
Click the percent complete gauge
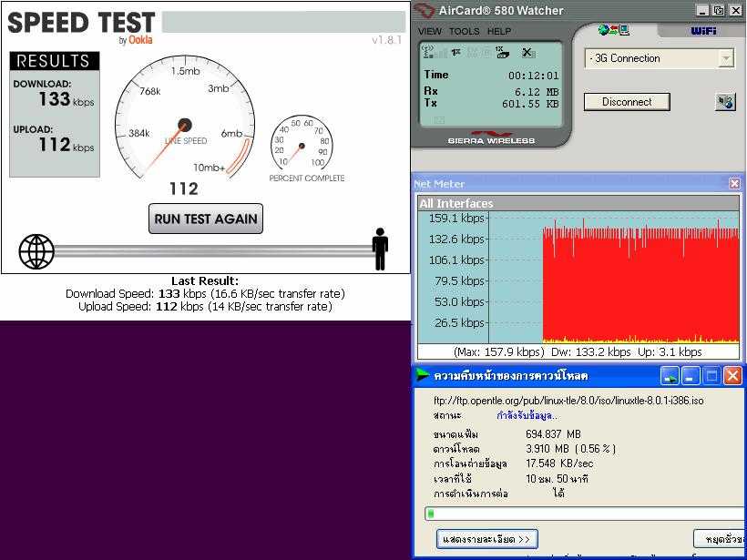tap(302, 144)
